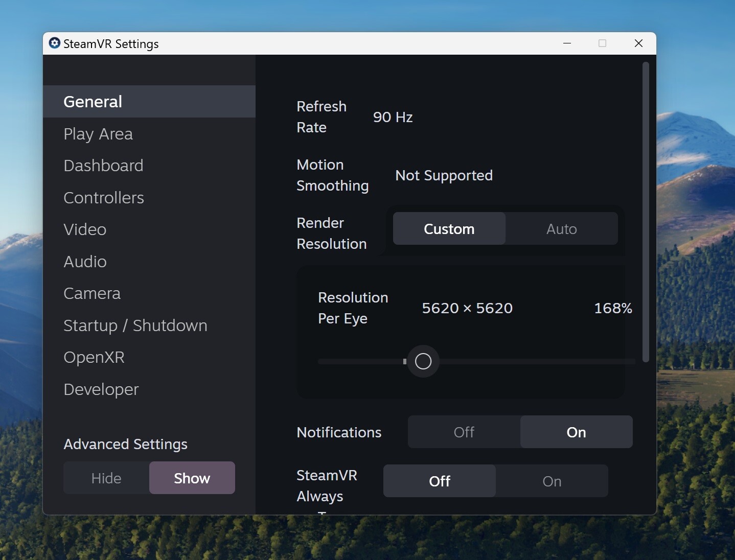The height and width of the screenshot is (560, 735).
Task: Set SteamVR Always on Top to Off
Action: point(440,481)
